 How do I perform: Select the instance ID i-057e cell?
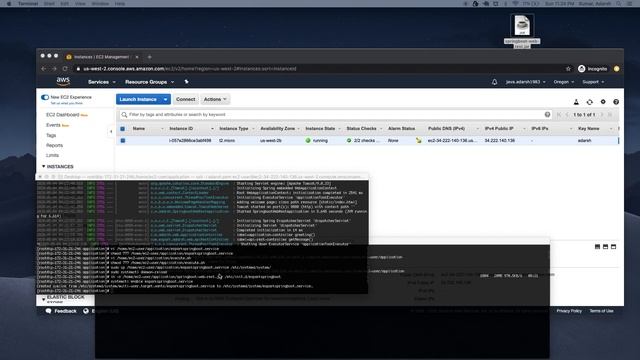pyautogui.click(x=190, y=140)
